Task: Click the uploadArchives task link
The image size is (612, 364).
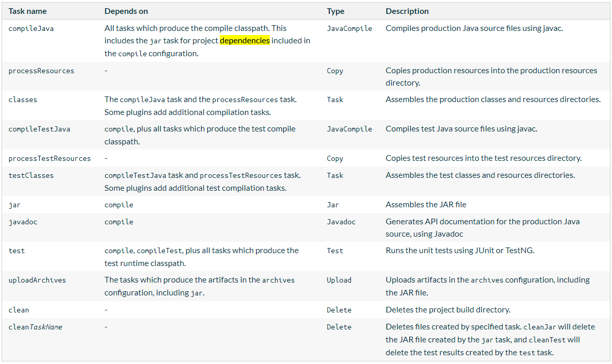Action: point(37,280)
